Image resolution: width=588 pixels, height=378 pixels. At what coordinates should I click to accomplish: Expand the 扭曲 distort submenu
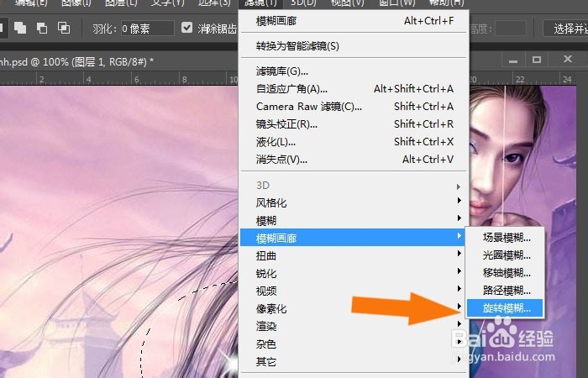click(354, 255)
